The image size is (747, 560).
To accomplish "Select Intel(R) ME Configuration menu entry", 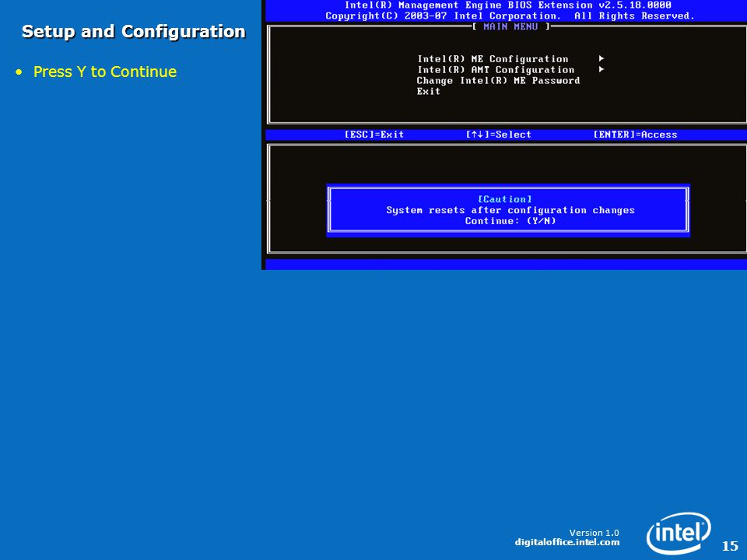I will click(x=493, y=59).
